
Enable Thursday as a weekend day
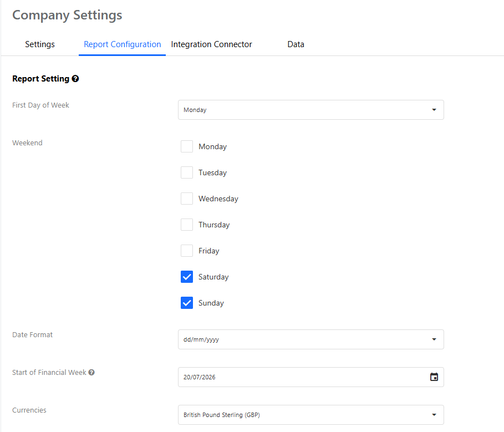pos(187,225)
